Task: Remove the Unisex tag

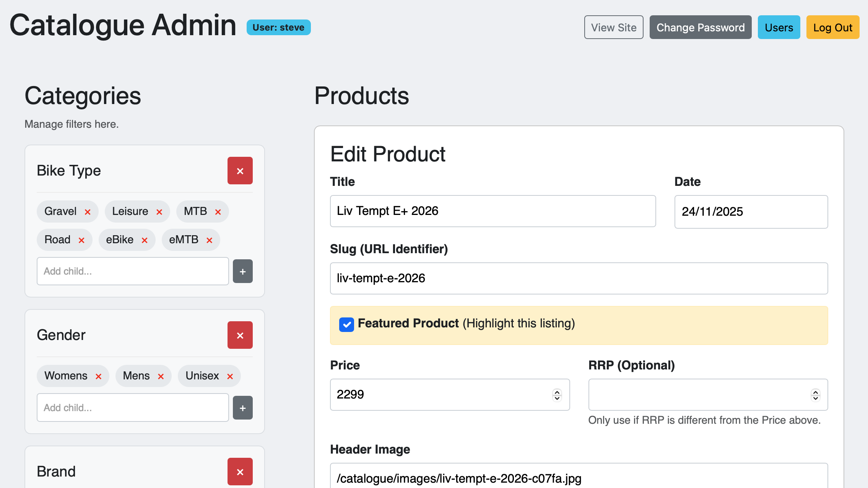Action: [x=230, y=376]
